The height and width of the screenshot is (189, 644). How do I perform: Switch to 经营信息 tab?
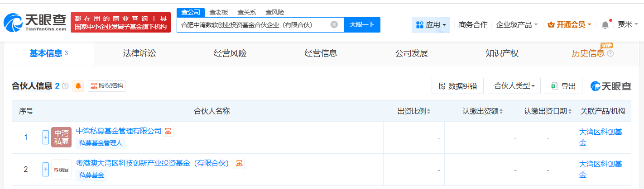tap(321, 53)
